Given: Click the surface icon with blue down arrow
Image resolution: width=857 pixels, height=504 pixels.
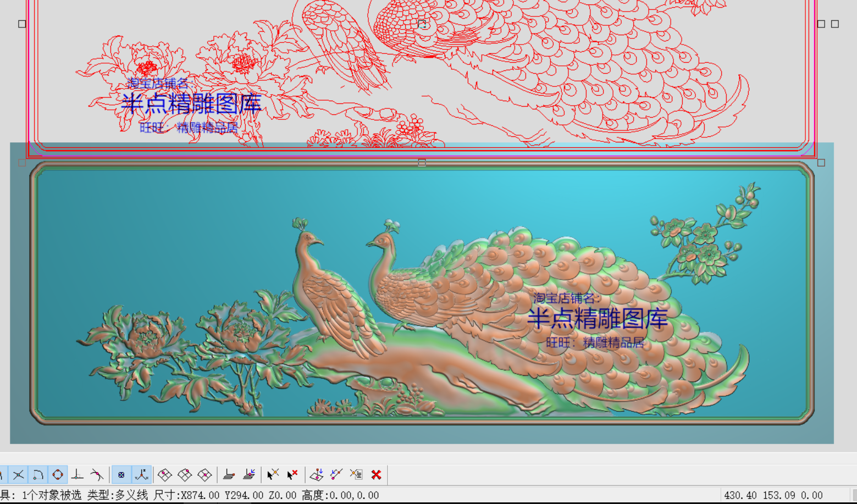Looking at the screenshot, I should click(317, 474).
